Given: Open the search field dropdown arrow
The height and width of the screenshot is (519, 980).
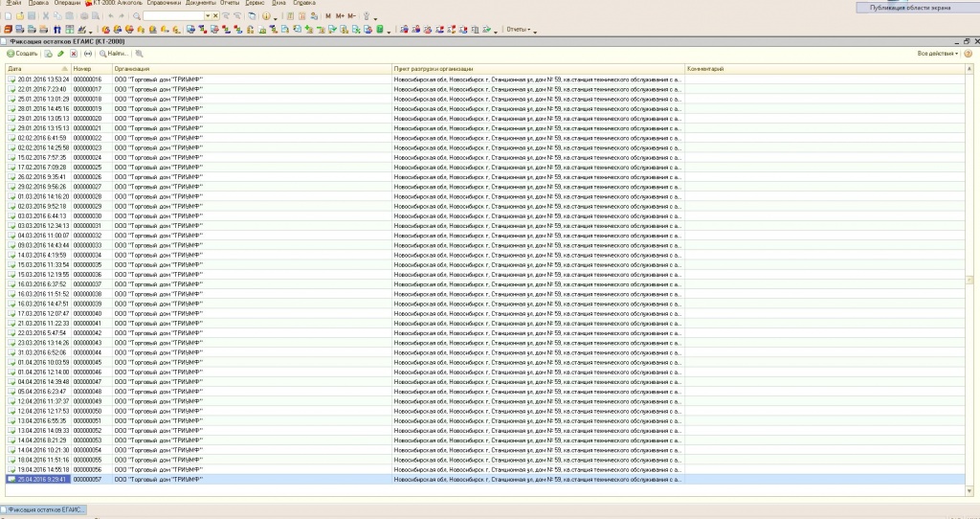Looking at the screenshot, I should coord(208,16).
